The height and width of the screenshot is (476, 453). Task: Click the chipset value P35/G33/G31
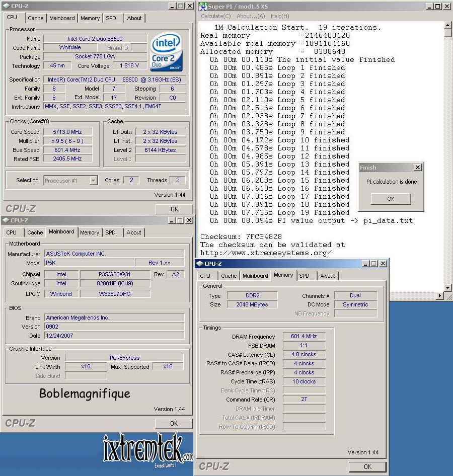coord(115,274)
